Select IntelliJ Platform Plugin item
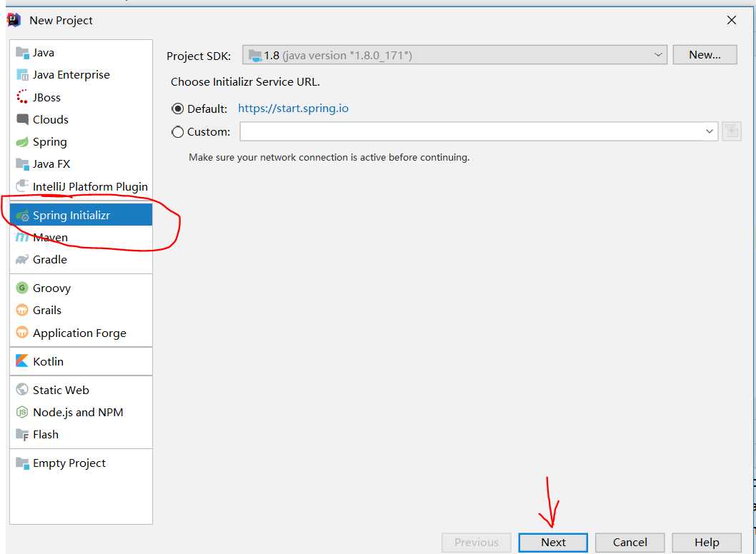Image resolution: width=756 pixels, height=554 pixels. point(81,186)
